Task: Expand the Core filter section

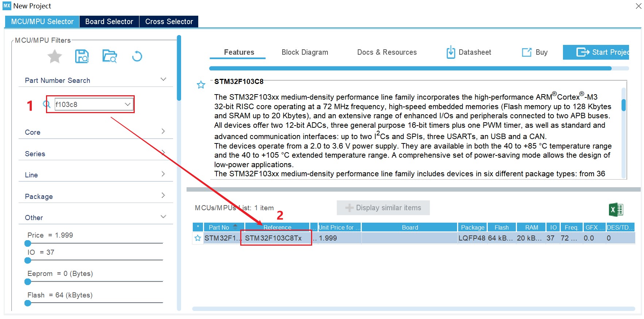Action: [x=163, y=131]
